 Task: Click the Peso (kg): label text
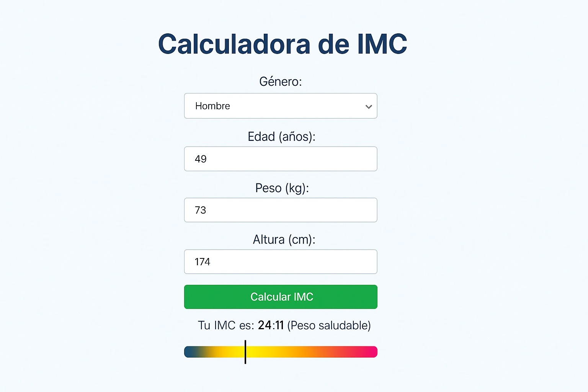pos(281,188)
